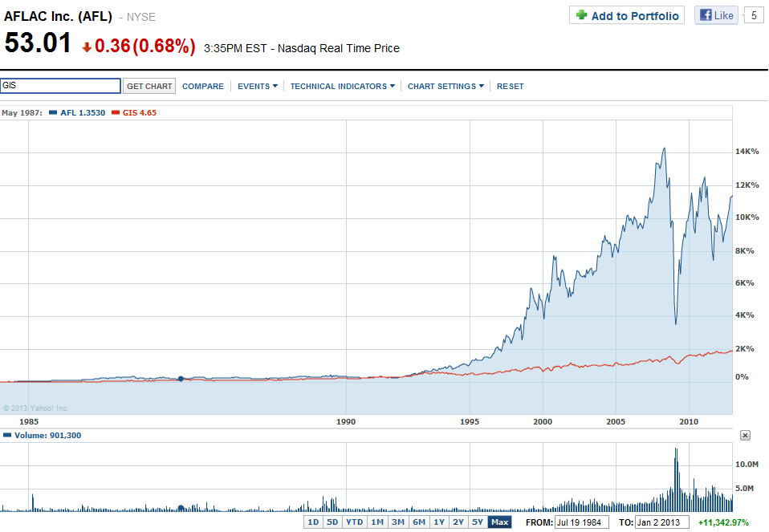Click the GIS red legend swatch
Screen dimensions: 769x532
(116, 112)
